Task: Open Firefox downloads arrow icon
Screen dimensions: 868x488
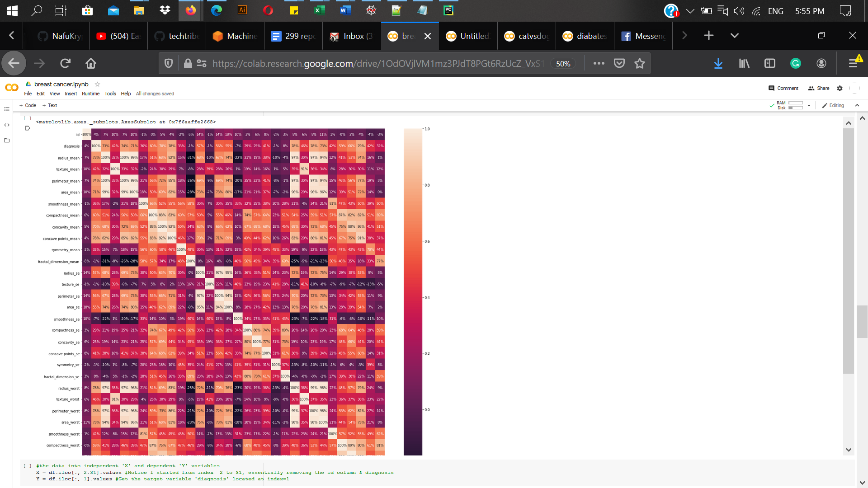Action: point(718,63)
